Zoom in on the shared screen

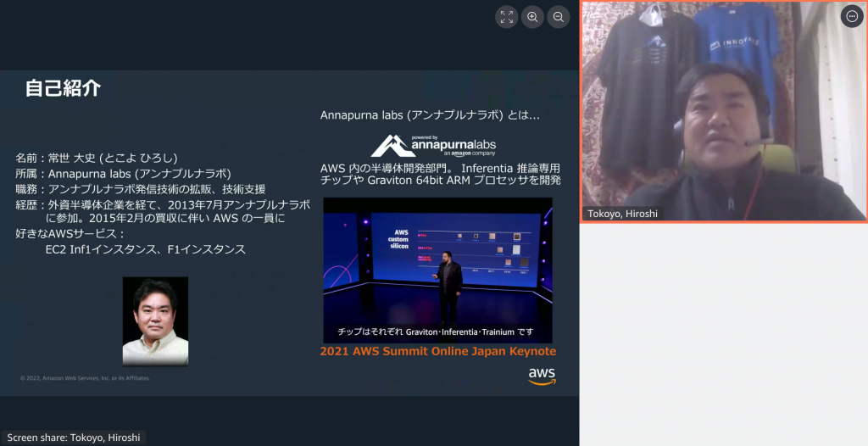coord(532,17)
